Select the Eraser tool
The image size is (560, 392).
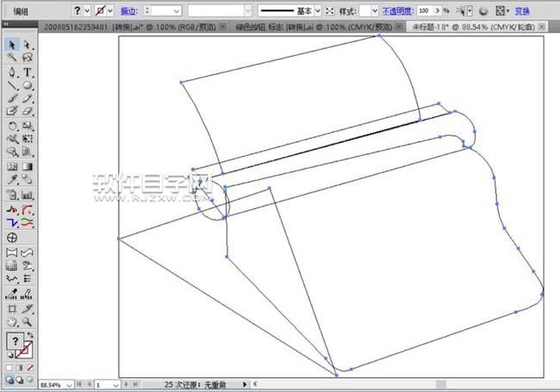(28, 111)
